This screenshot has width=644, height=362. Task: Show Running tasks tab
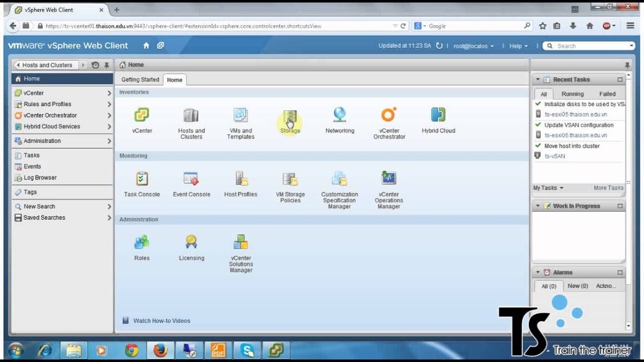[573, 94]
